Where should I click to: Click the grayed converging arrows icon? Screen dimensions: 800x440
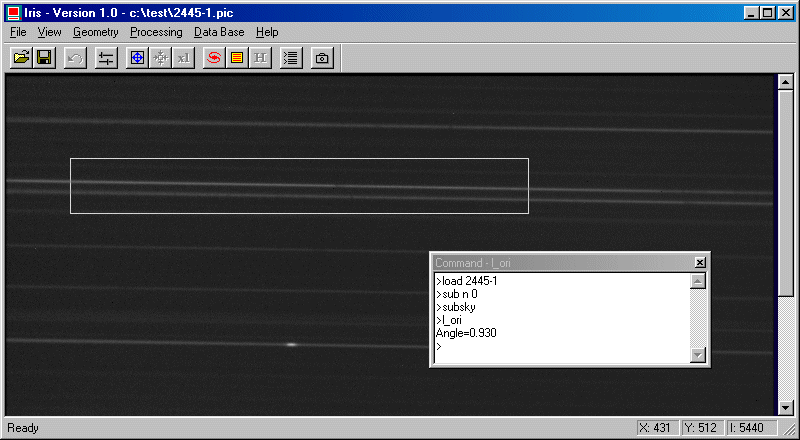pos(161,58)
